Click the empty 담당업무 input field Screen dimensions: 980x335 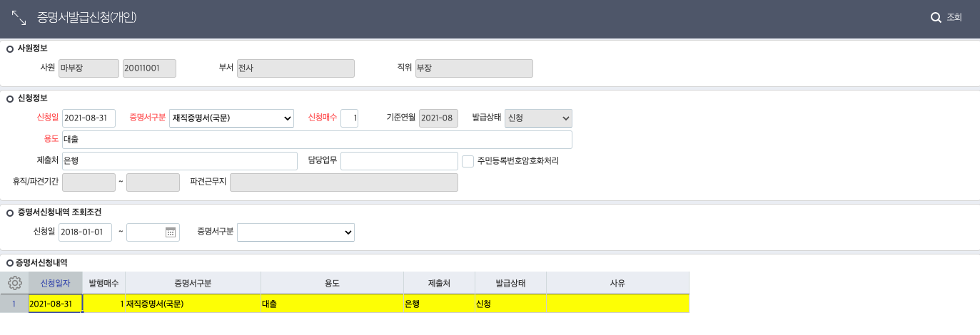pyautogui.click(x=399, y=161)
